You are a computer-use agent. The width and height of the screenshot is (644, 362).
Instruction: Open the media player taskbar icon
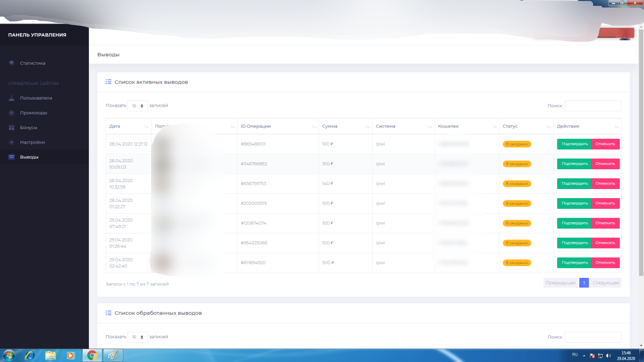71,355
